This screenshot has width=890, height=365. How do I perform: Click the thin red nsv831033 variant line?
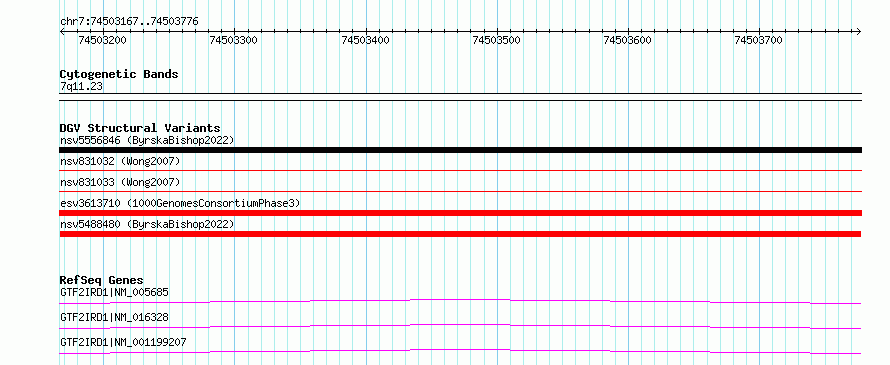pyautogui.click(x=460, y=191)
